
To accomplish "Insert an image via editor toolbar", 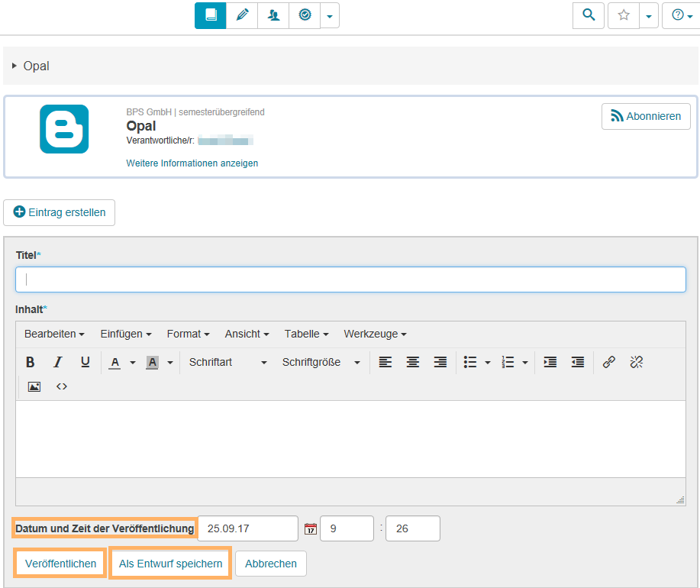I will coord(34,386).
